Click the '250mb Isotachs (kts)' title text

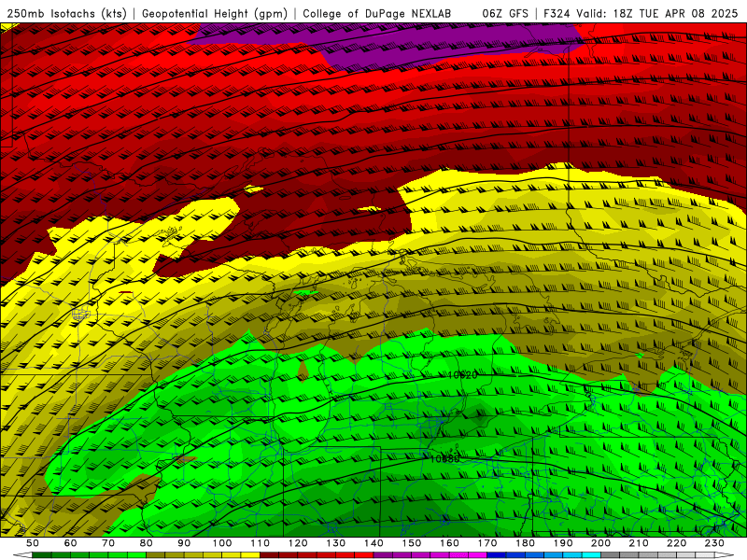(66, 13)
